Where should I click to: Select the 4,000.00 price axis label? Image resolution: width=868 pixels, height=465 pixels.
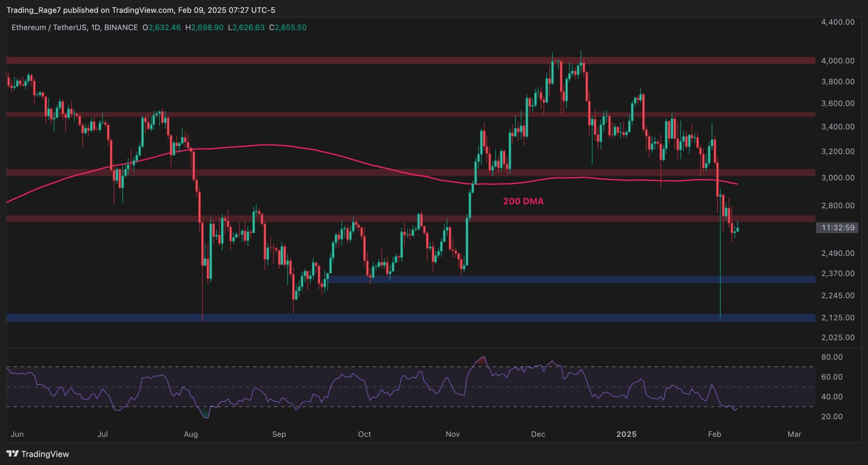837,61
